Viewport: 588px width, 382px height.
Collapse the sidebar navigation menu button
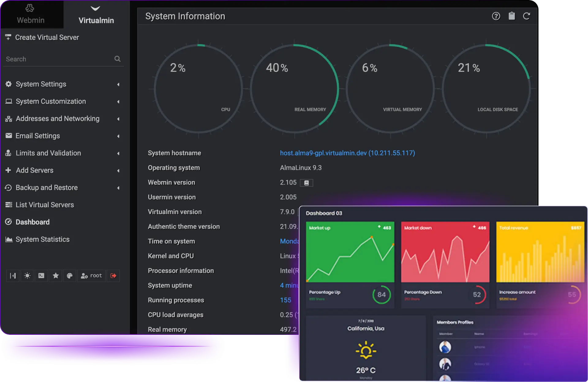click(x=13, y=276)
